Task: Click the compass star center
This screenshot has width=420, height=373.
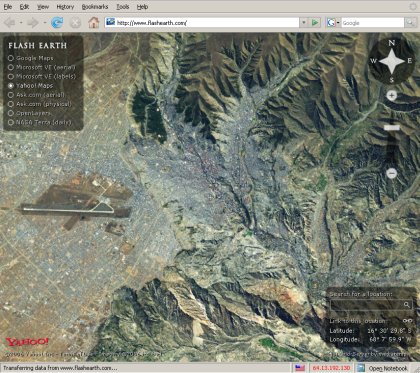Action: pos(392,61)
